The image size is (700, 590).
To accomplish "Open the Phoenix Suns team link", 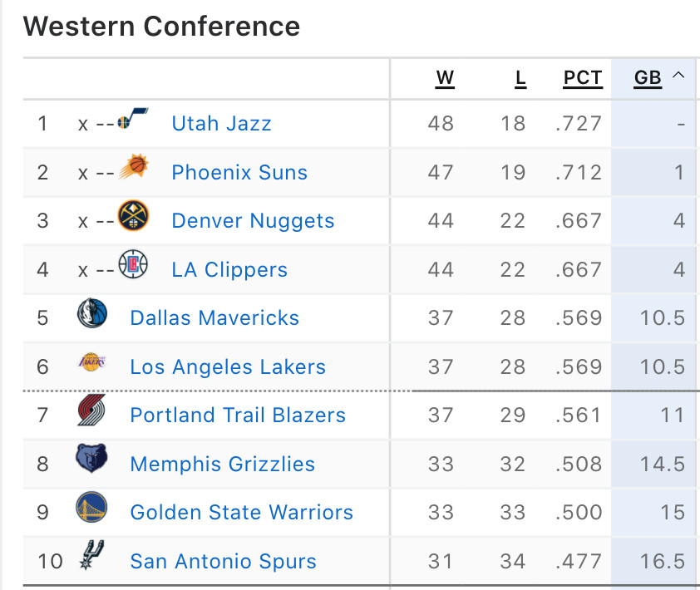I will pos(239,172).
